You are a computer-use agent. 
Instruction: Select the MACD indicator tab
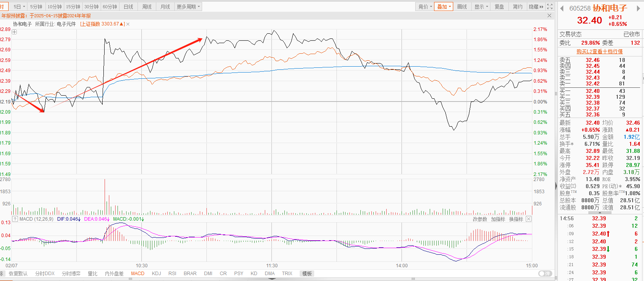point(137,274)
